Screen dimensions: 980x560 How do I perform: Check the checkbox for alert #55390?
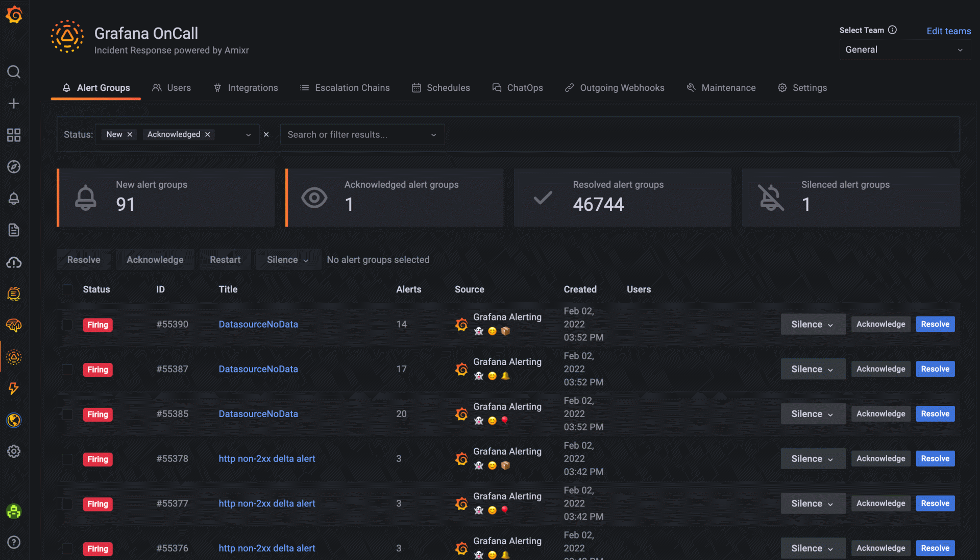67,325
